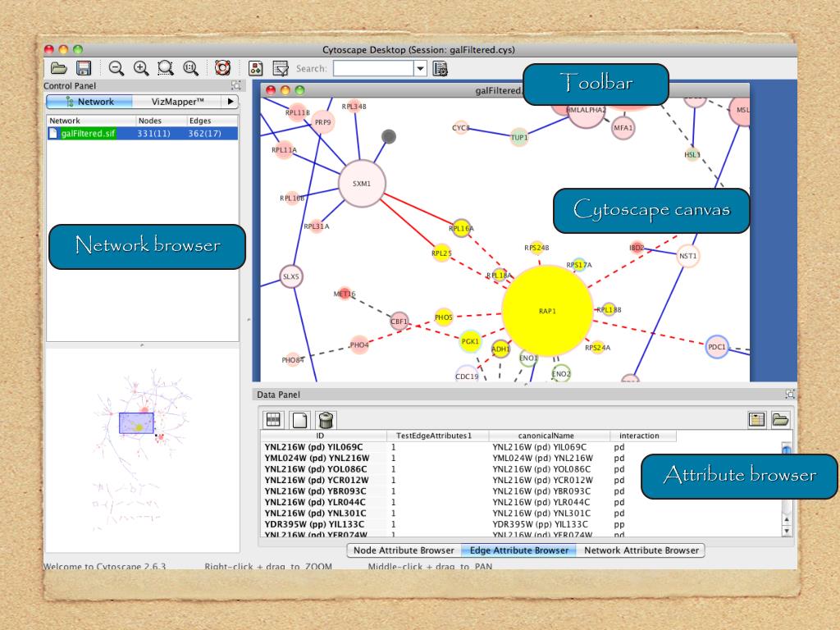Zoom out with the minus magnifier icon
The width and height of the screenshot is (840, 630).
(116, 68)
